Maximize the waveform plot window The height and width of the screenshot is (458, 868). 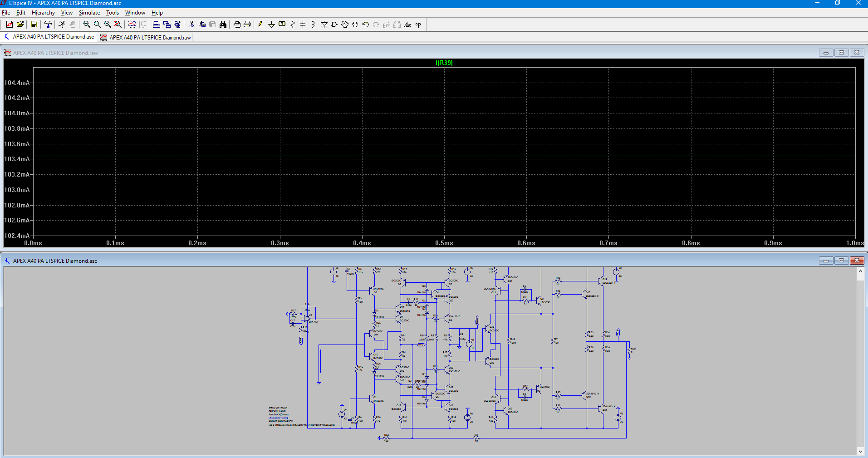pos(841,53)
